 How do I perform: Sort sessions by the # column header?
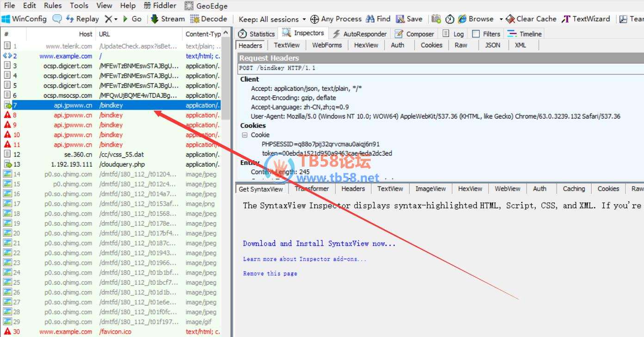tap(6, 34)
